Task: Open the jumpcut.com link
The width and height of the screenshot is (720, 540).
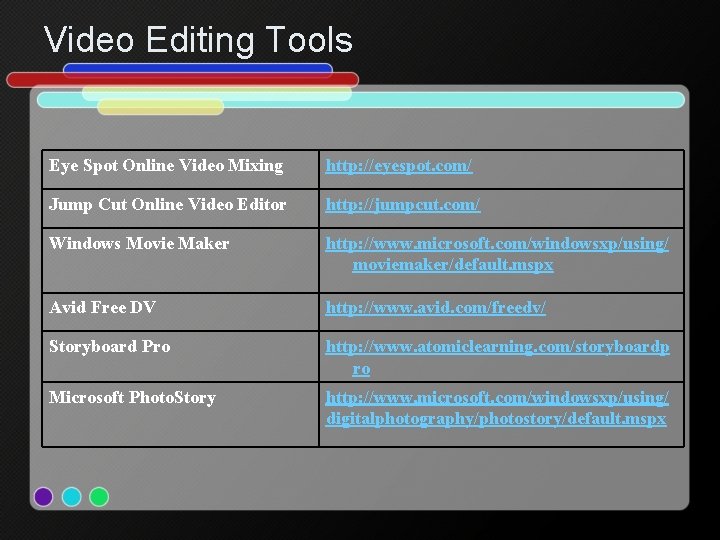Action: [x=403, y=205]
